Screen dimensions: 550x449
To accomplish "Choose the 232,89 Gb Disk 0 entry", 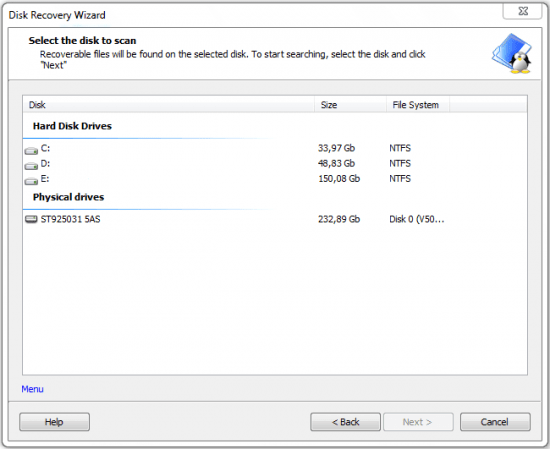I will [275, 219].
